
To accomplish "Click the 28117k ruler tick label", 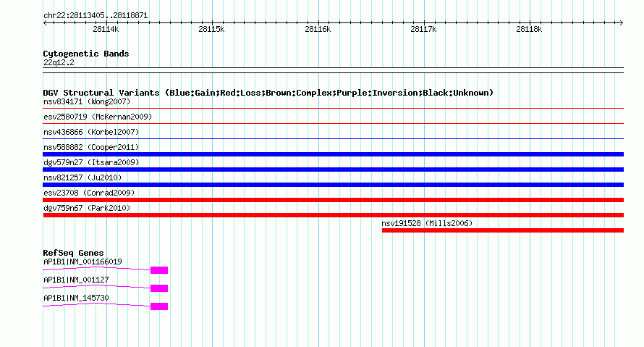I will 423,29.
